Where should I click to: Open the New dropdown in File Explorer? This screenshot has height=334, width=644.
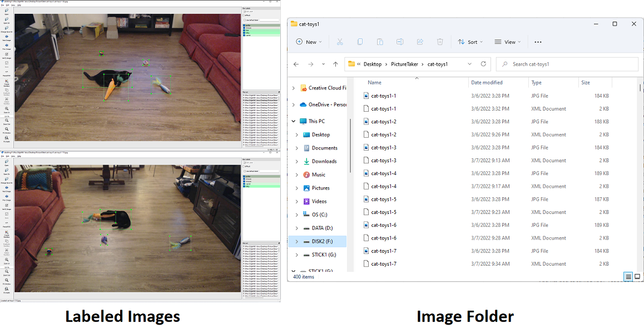(309, 42)
